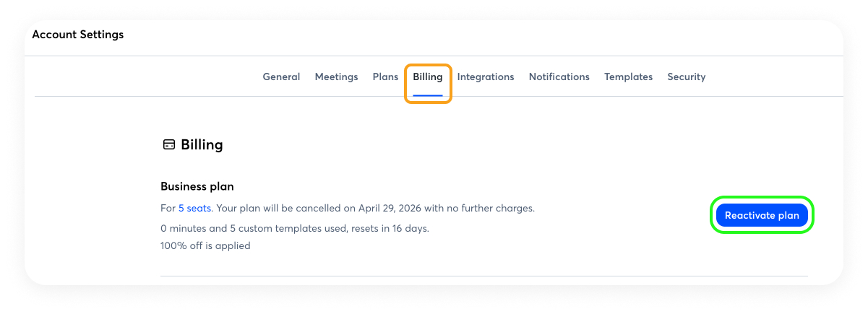This screenshot has height=314, width=868.
Task: Click the divider line below plan details
Action: [484, 276]
